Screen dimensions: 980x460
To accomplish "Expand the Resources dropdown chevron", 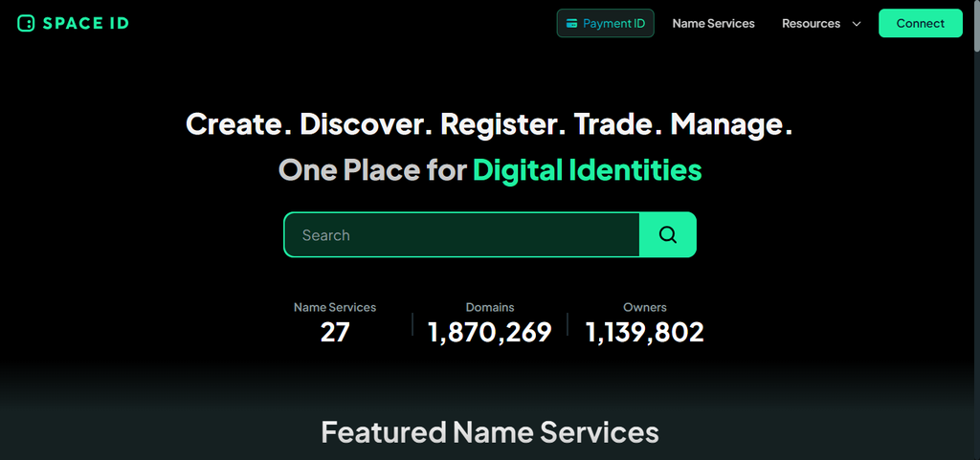I will coord(857,24).
